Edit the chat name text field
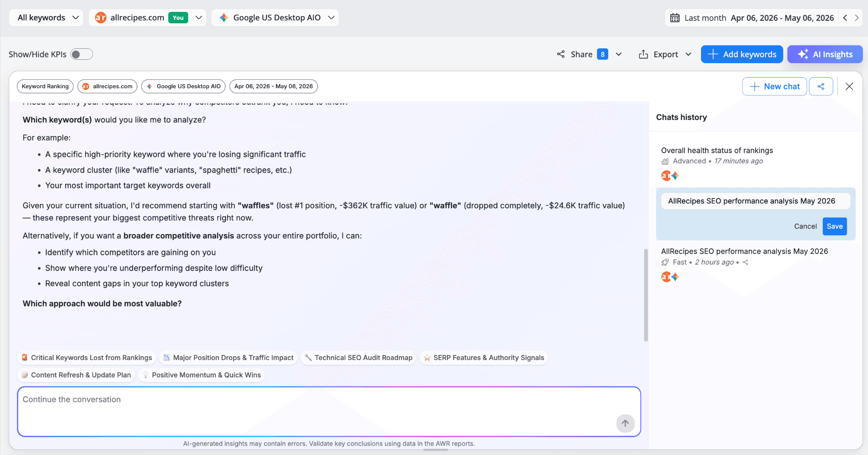 tap(755, 201)
